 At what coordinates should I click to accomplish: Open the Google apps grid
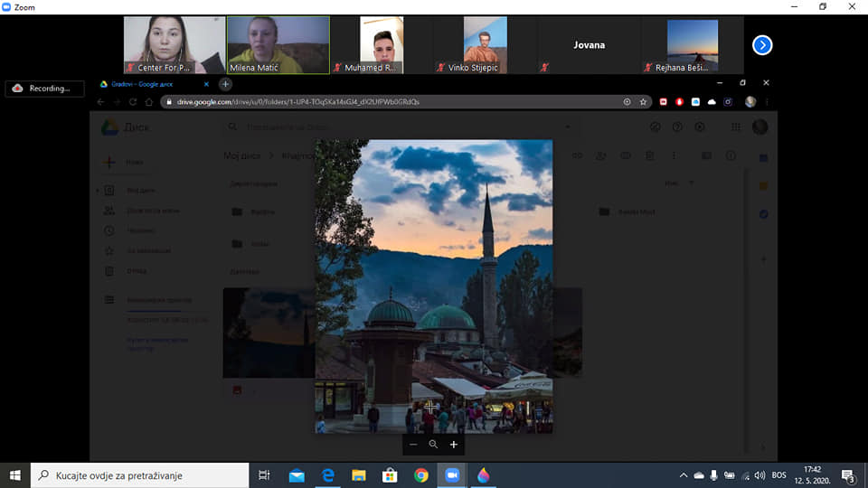pyautogui.click(x=736, y=127)
